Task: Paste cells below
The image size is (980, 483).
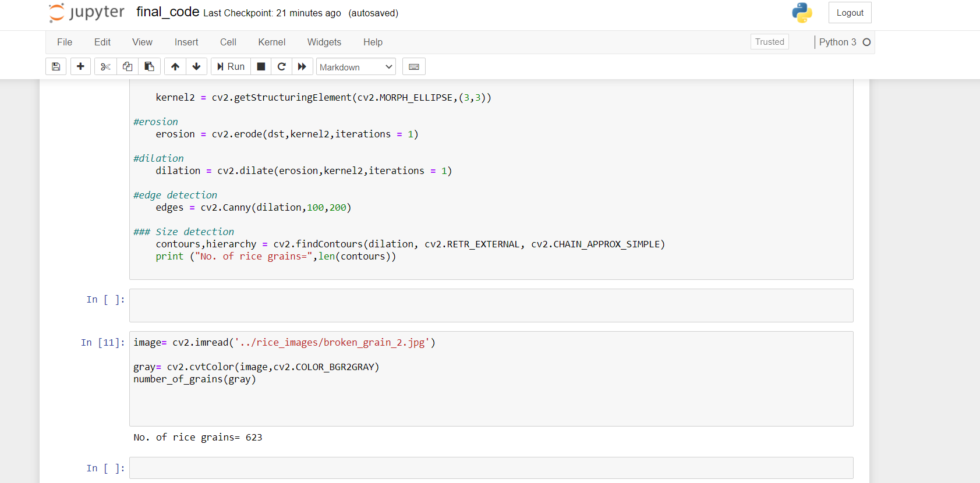Action: click(149, 66)
